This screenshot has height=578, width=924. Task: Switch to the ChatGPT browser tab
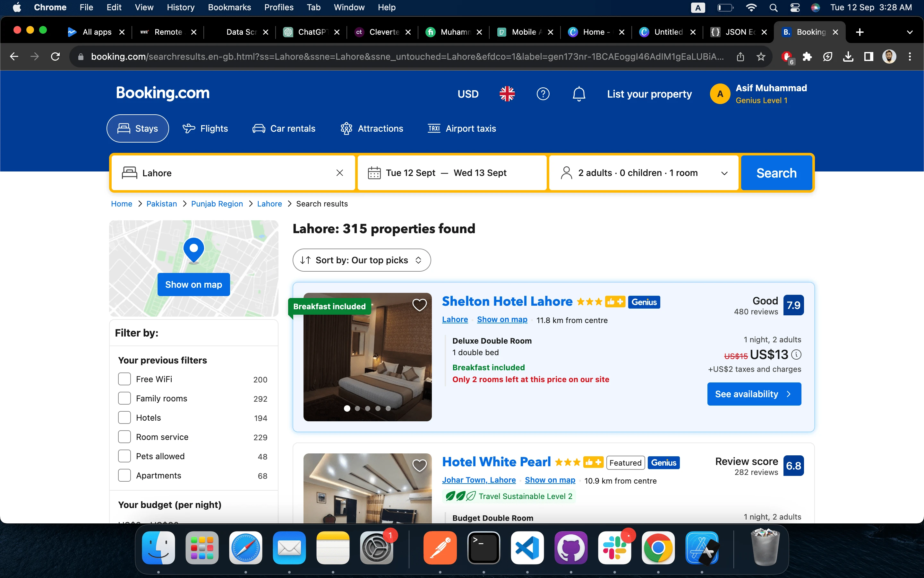tap(311, 32)
